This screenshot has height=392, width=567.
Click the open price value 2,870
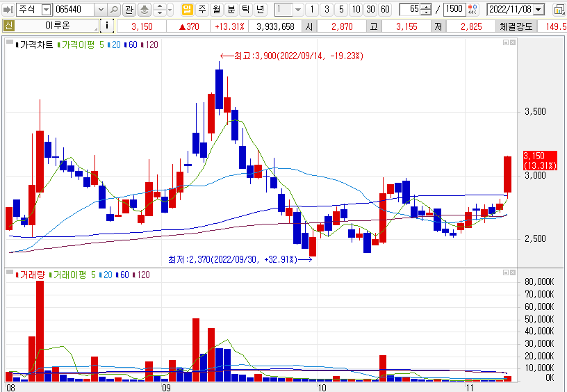coord(342,26)
